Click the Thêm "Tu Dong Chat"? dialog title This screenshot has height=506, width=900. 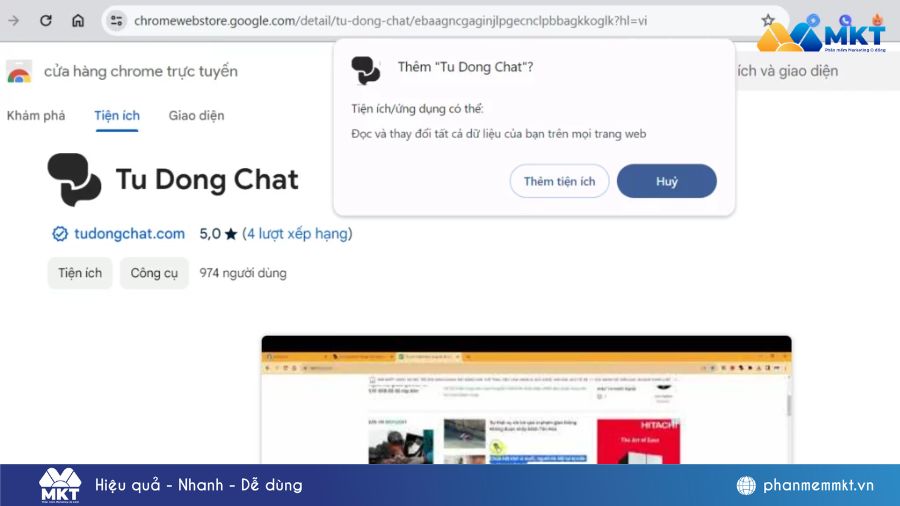[x=465, y=67]
